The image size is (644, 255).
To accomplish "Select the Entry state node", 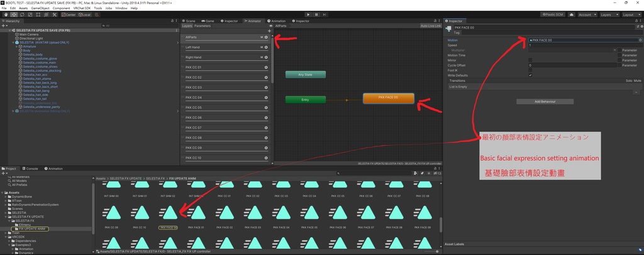I will (306, 100).
